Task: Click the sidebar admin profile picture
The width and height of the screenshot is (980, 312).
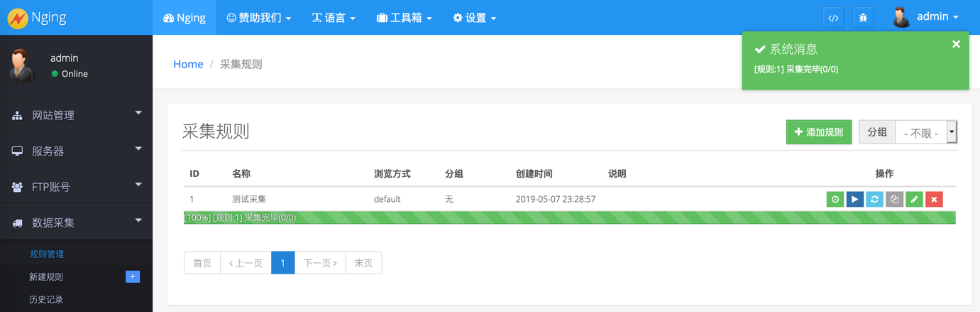Action: pyautogui.click(x=23, y=65)
